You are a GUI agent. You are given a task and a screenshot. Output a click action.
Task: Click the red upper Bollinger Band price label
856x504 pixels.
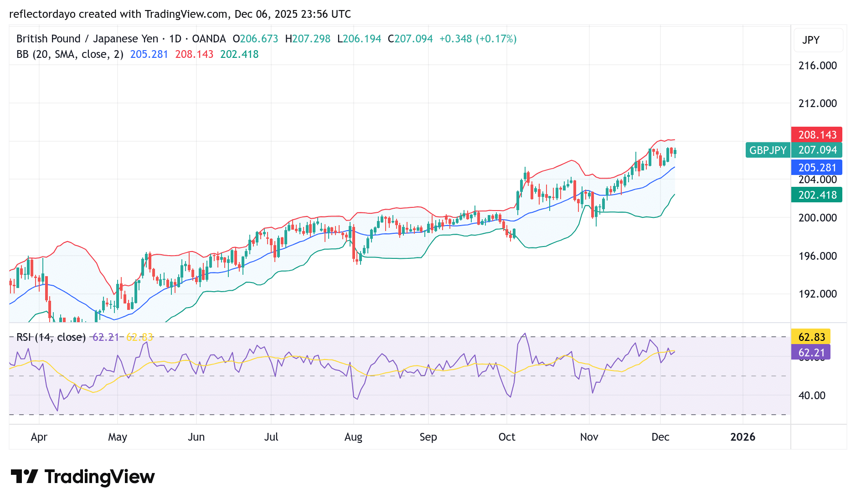point(816,135)
